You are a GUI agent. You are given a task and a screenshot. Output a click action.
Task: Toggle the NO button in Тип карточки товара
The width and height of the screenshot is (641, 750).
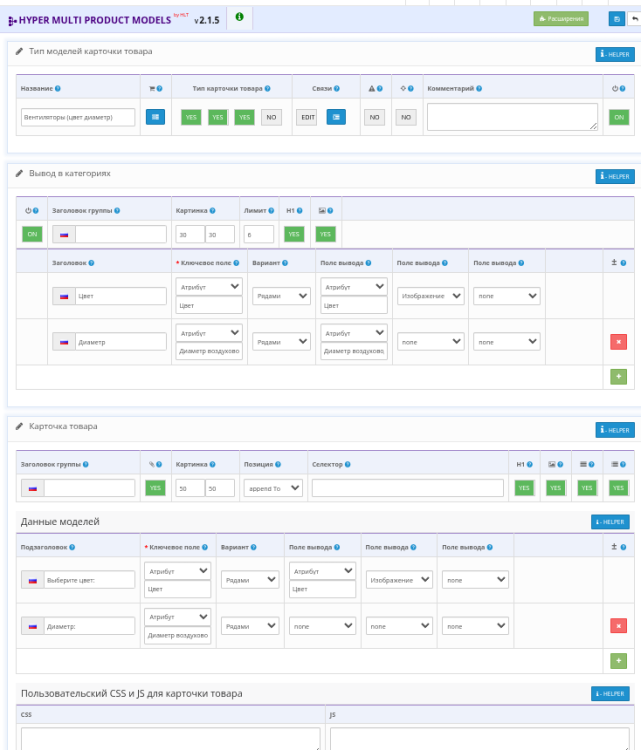(270, 117)
